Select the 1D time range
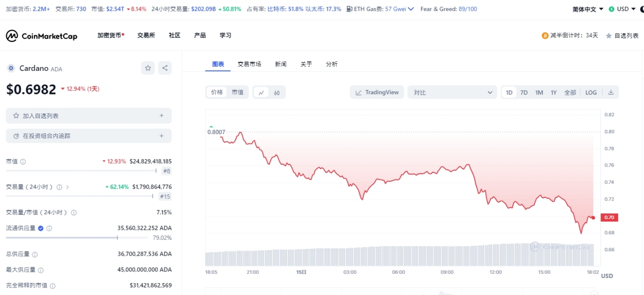This screenshot has height=295, width=644. (509, 93)
